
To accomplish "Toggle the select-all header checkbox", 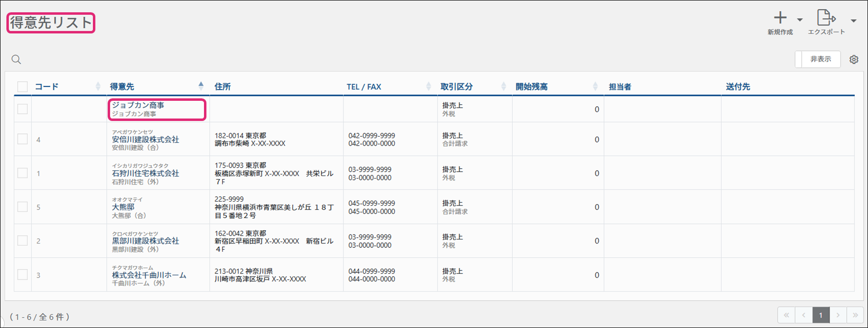I will click(x=23, y=87).
